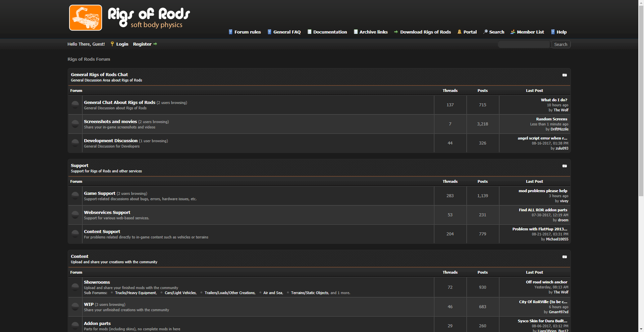
Task: Click status icon for Game Support forum
Action: pyautogui.click(x=75, y=196)
